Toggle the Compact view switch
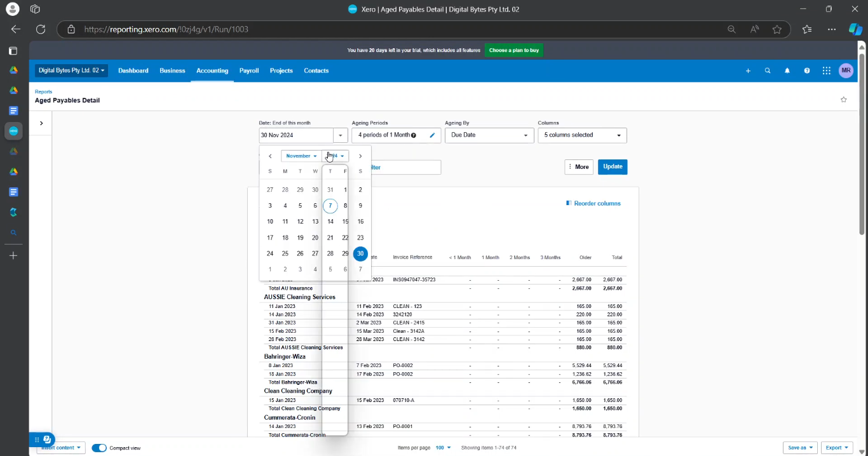 coord(99,448)
